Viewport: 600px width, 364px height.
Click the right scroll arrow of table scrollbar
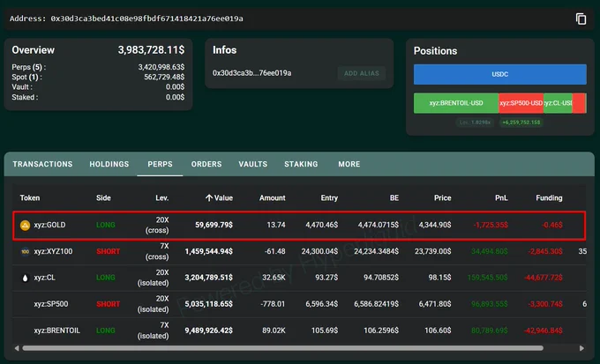click(581, 348)
